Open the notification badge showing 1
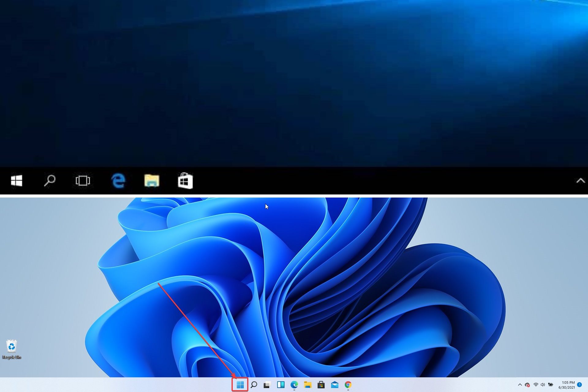This screenshot has width=588, height=392. (579, 385)
